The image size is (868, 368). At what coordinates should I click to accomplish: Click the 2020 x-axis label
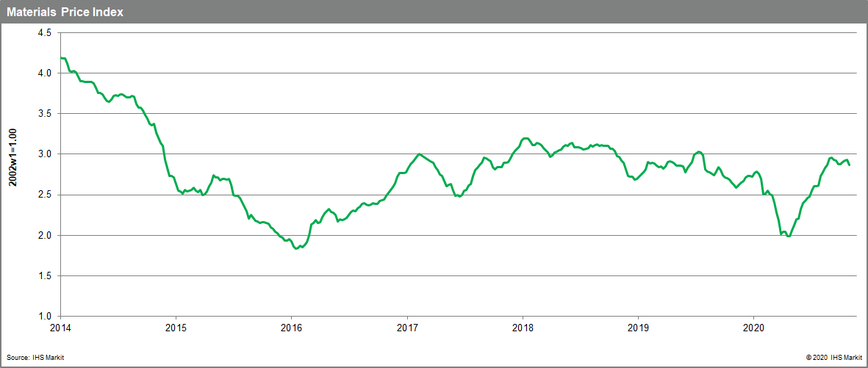click(754, 327)
